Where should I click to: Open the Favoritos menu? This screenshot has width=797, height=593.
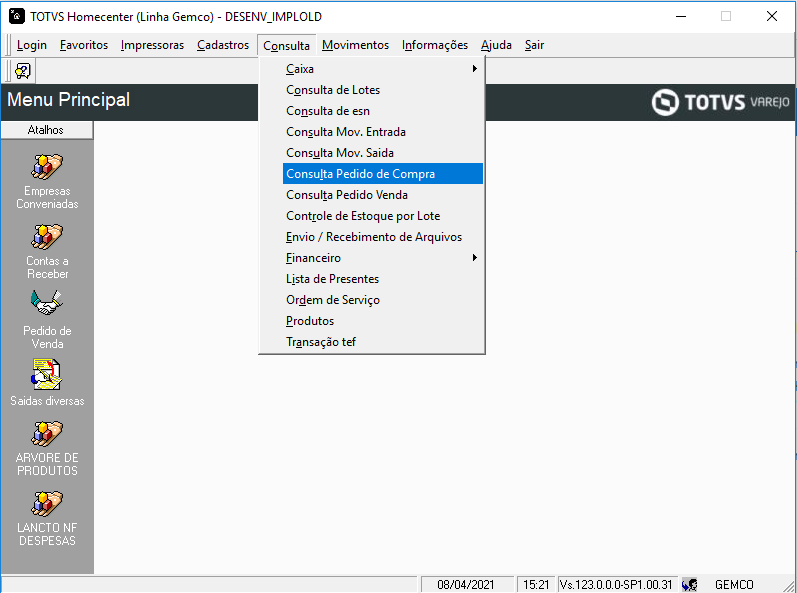[84, 45]
